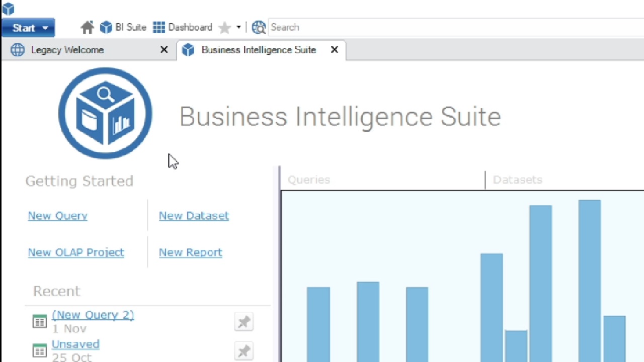Click the New Dataset link

coord(194,216)
